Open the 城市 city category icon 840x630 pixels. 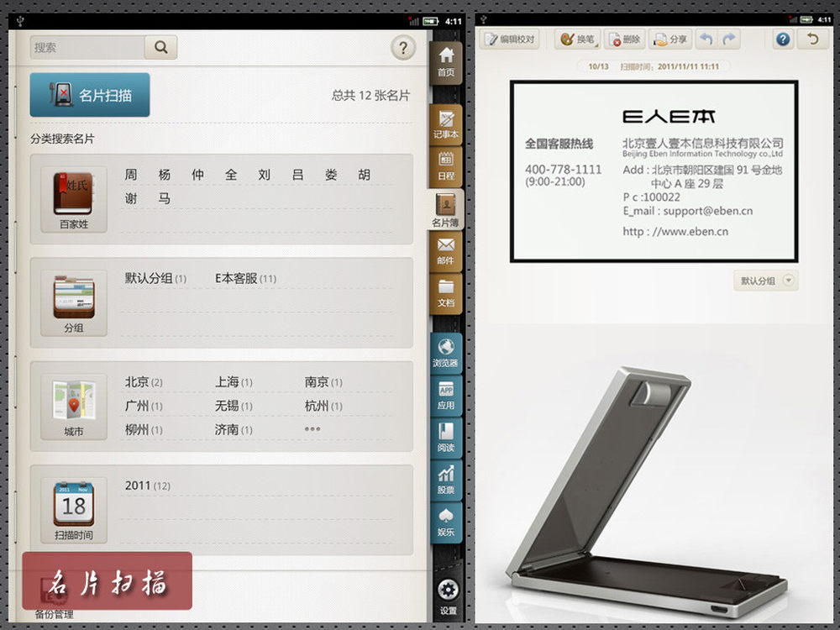point(74,407)
